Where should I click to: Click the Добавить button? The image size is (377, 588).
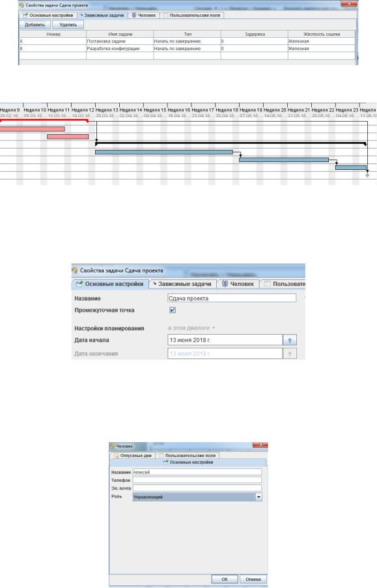[35, 25]
